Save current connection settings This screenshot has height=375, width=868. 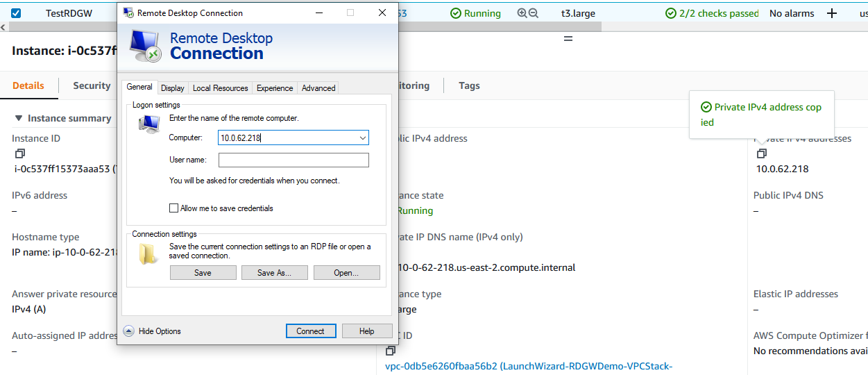click(x=203, y=273)
